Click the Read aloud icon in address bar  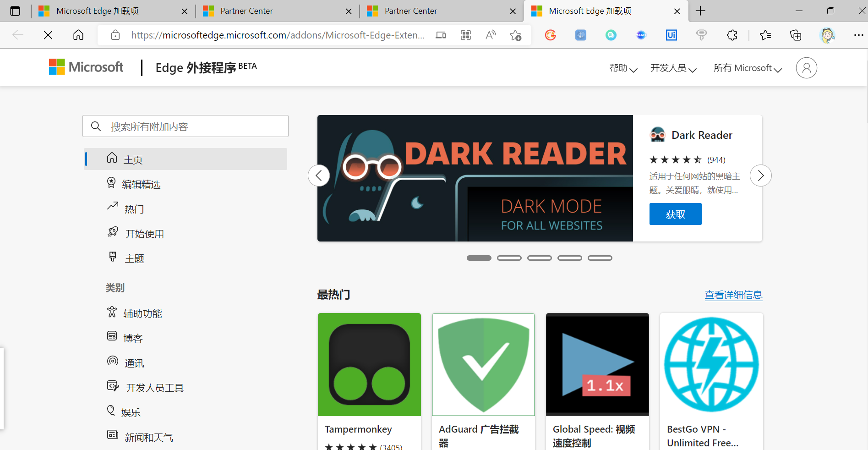click(491, 35)
